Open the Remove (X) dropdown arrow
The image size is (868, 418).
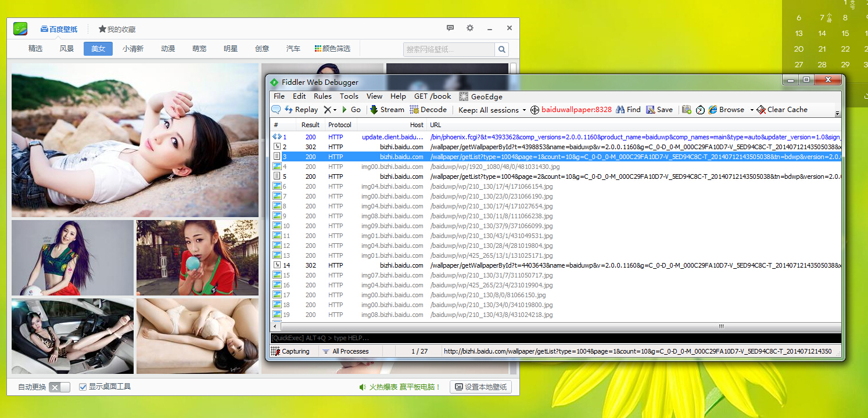(335, 110)
